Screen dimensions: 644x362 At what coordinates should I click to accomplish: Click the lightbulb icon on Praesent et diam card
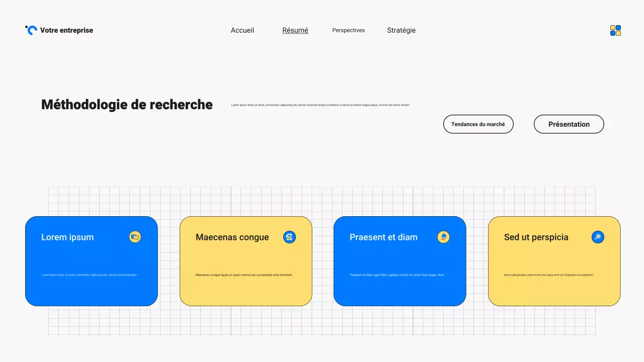(443, 237)
